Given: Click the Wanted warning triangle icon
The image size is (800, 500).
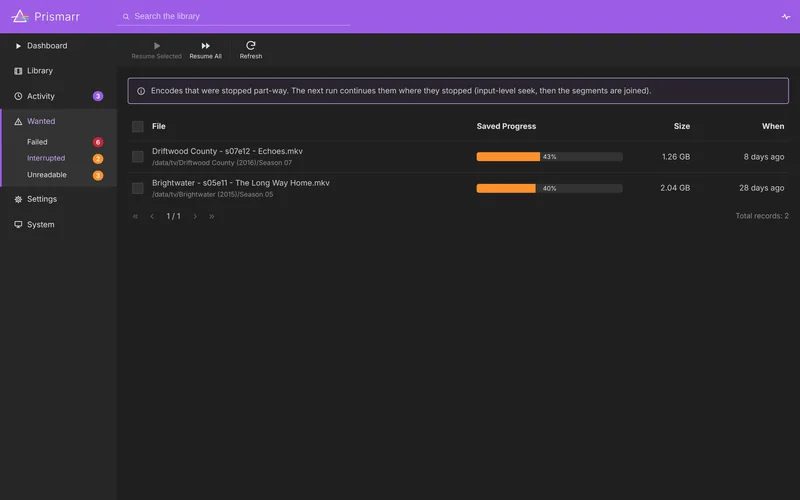Looking at the screenshot, I should click(x=18, y=121).
